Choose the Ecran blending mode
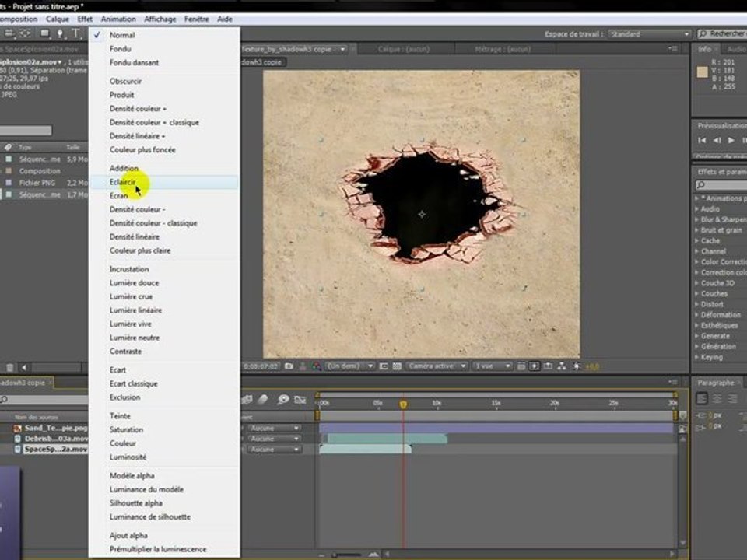This screenshot has width=747, height=560. [x=164, y=196]
